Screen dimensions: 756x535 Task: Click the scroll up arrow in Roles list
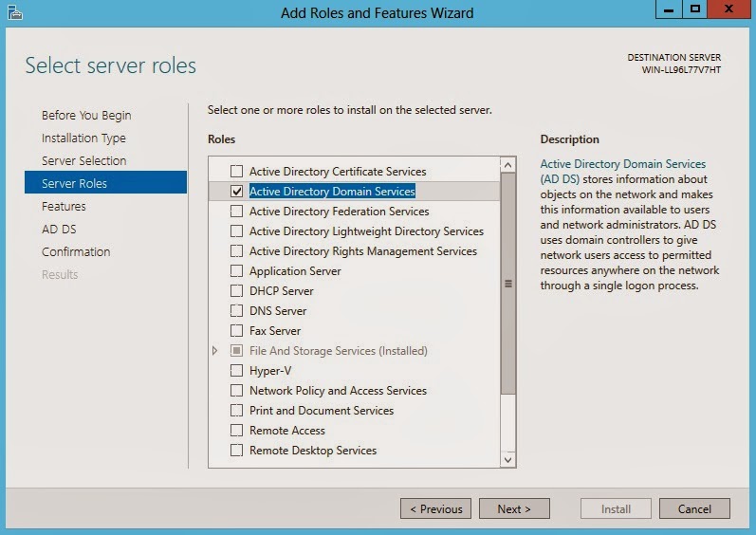(x=507, y=165)
